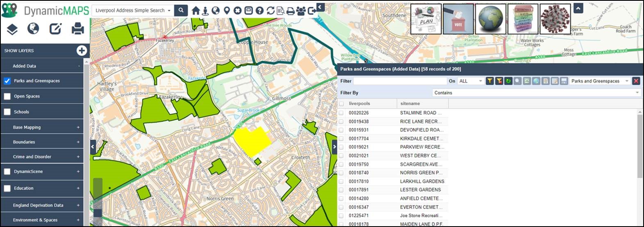Open the document search icon
The image size is (644, 227).
click(281, 11)
